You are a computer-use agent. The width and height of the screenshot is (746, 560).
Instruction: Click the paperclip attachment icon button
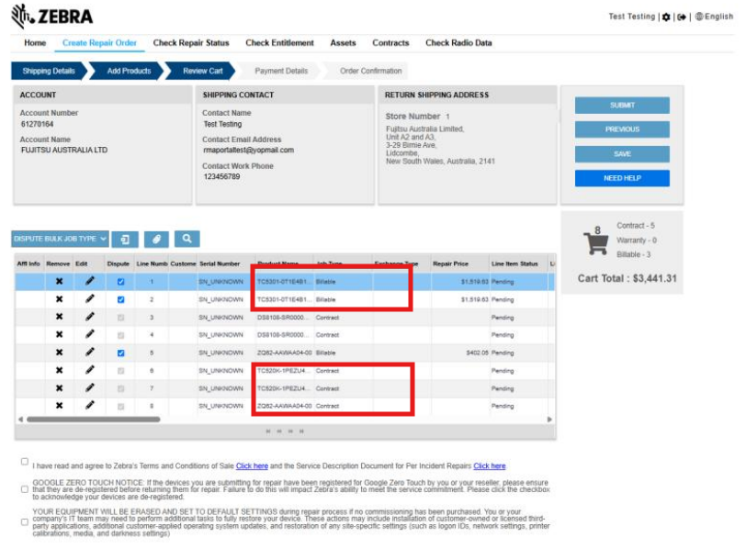tap(156, 239)
